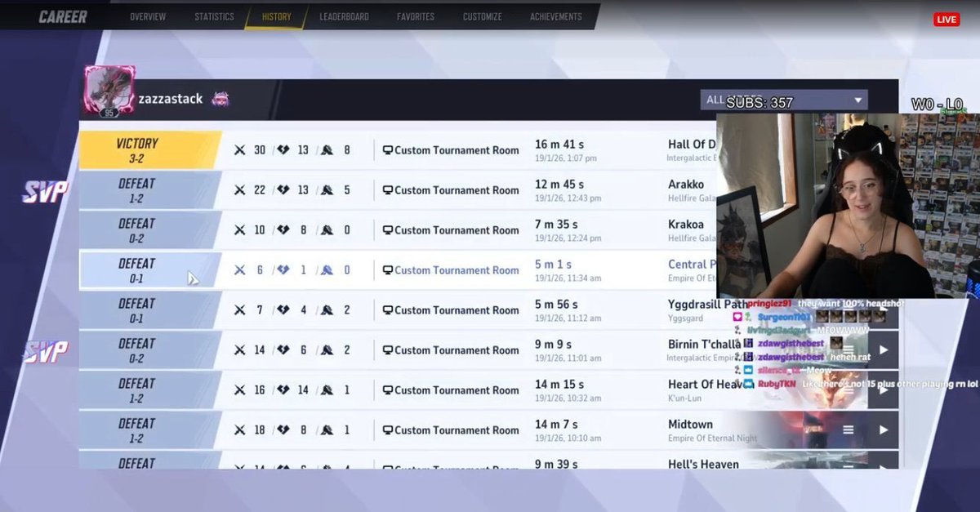Select the Victory 3-2 match row
Viewport: 980px width, 512px height.
[488, 150]
